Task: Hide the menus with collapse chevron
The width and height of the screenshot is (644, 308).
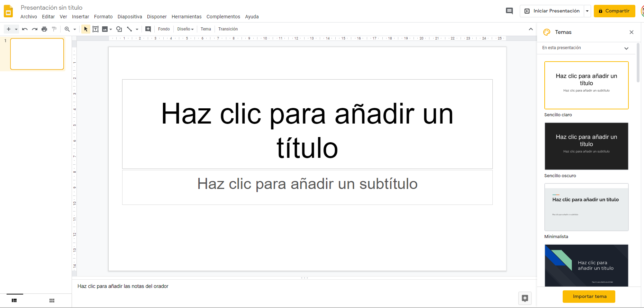Action: (531, 29)
